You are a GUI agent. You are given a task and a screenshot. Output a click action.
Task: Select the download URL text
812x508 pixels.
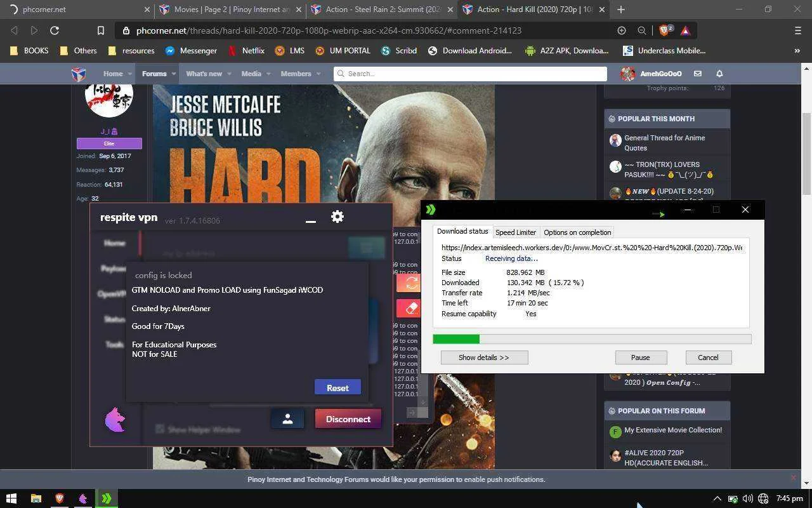[x=592, y=248]
